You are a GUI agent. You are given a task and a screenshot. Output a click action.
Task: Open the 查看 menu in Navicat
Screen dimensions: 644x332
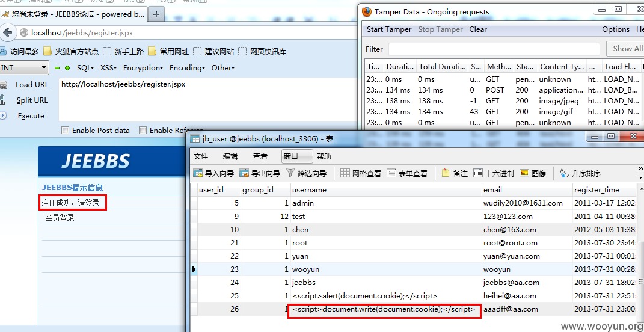coord(260,156)
